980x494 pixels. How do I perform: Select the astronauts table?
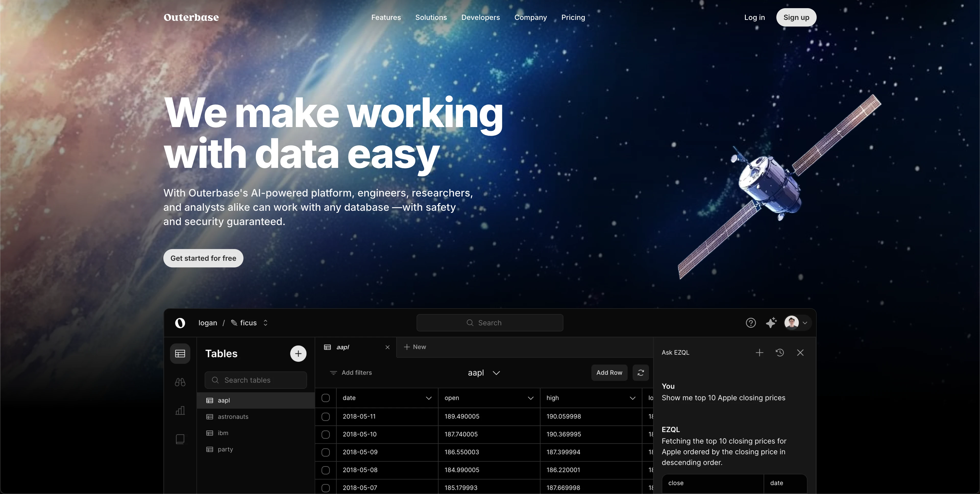pos(233,417)
